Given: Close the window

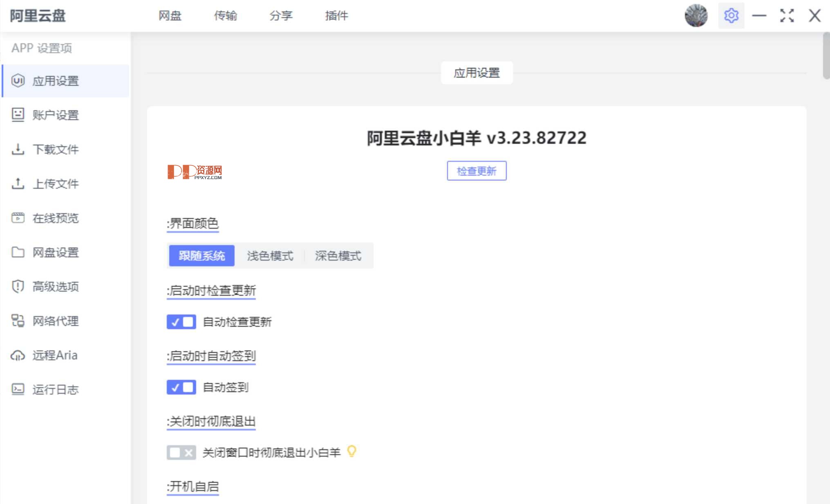Looking at the screenshot, I should (814, 16).
